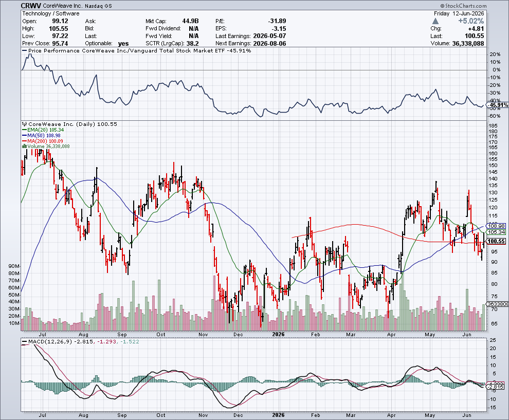The width and height of the screenshot is (509, 420).
Task: Click the 185 price axis label
Action: [x=493, y=125]
